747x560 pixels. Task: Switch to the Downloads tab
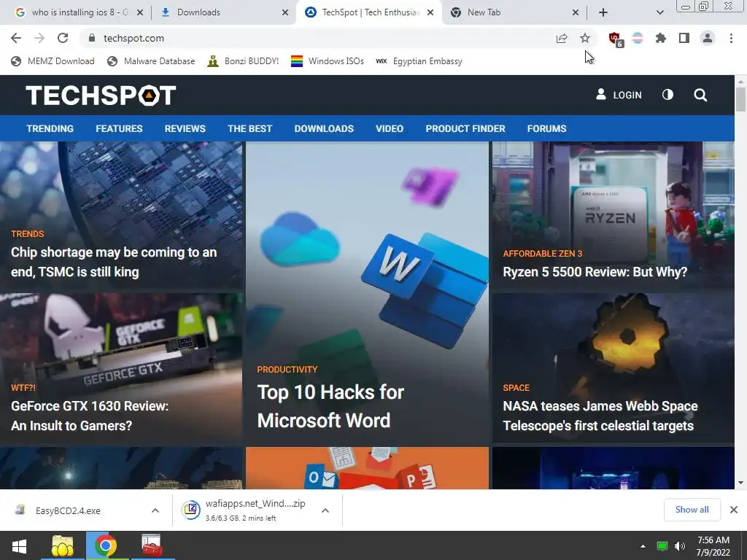(224, 12)
